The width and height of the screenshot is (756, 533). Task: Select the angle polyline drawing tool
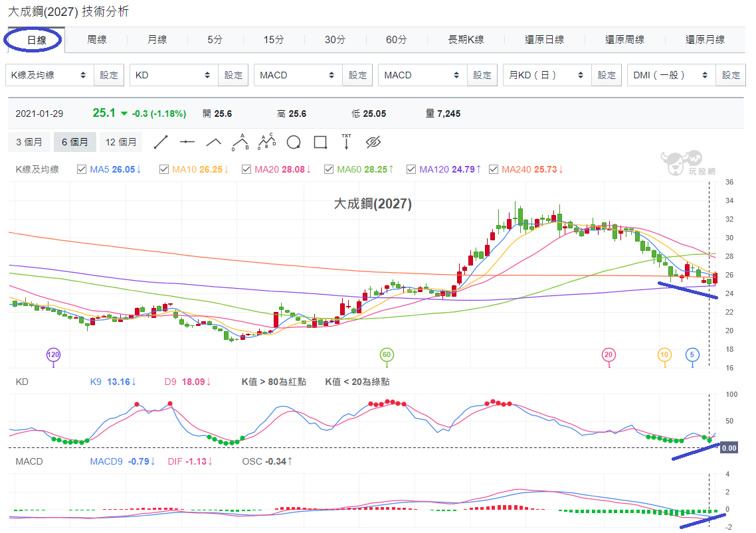(x=214, y=142)
